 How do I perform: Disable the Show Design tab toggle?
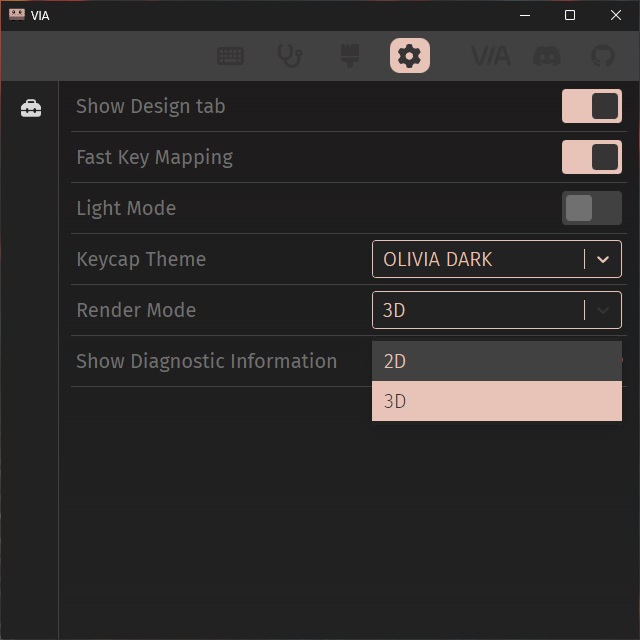pos(592,106)
